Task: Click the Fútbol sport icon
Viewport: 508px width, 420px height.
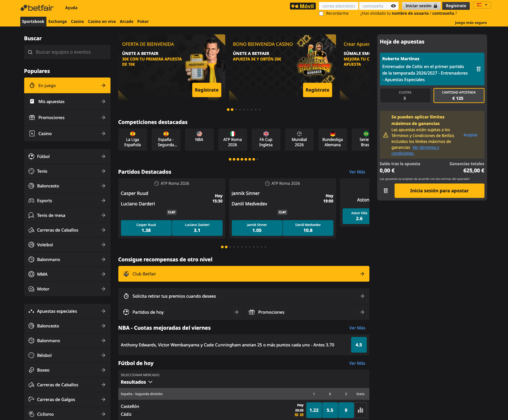Action: coord(31,156)
